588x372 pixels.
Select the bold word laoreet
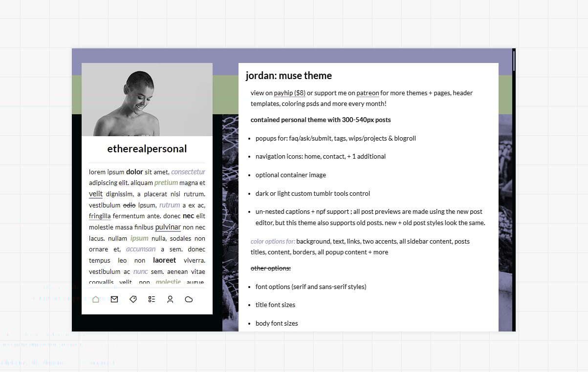point(164,260)
